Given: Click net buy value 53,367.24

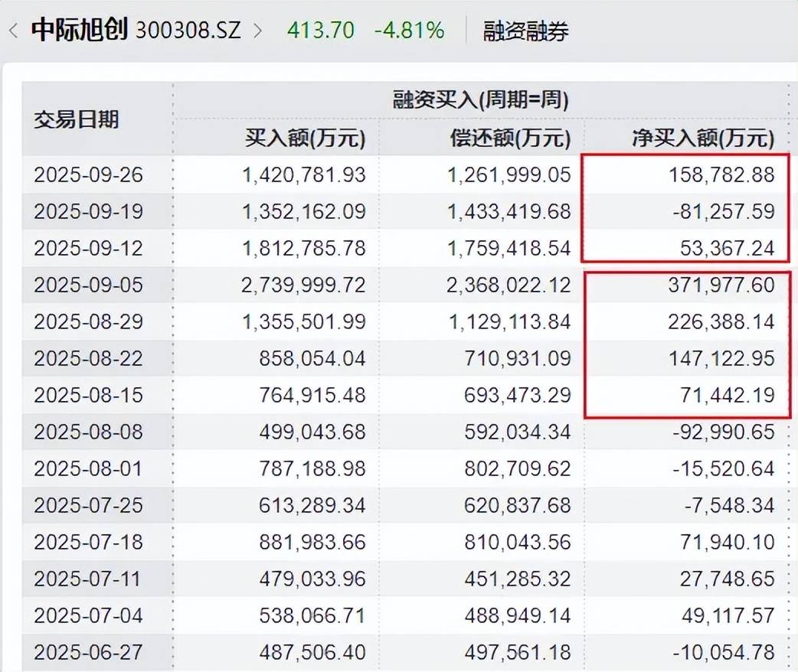Looking at the screenshot, I should pyautogui.click(x=728, y=248).
